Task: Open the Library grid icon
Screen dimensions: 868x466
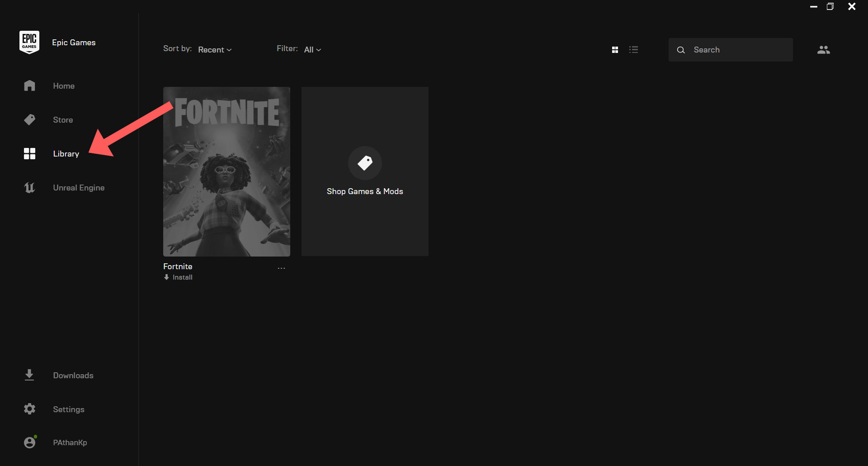Action: (29, 153)
